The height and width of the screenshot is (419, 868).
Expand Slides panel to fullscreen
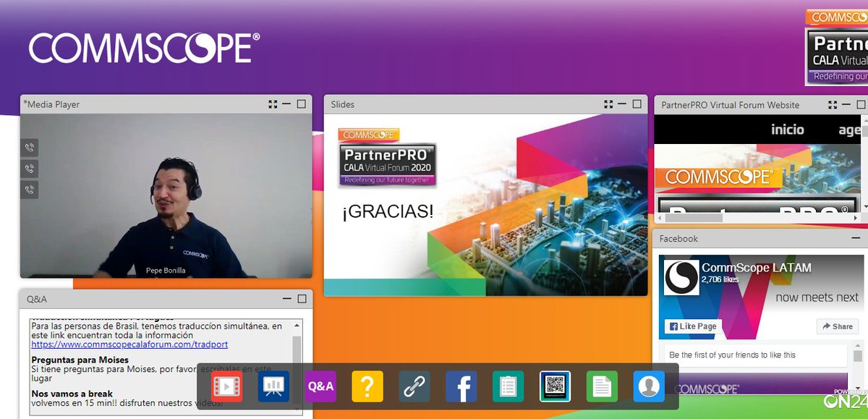click(x=608, y=104)
